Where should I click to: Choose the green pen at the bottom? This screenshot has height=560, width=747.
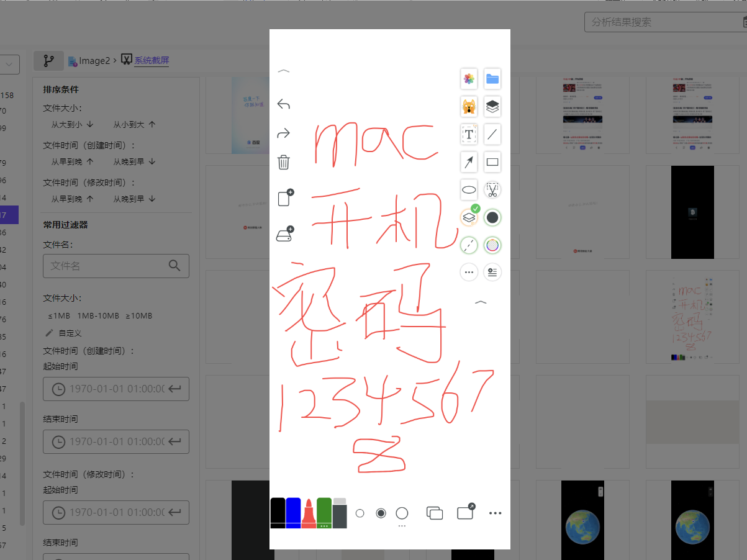(x=324, y=513)
